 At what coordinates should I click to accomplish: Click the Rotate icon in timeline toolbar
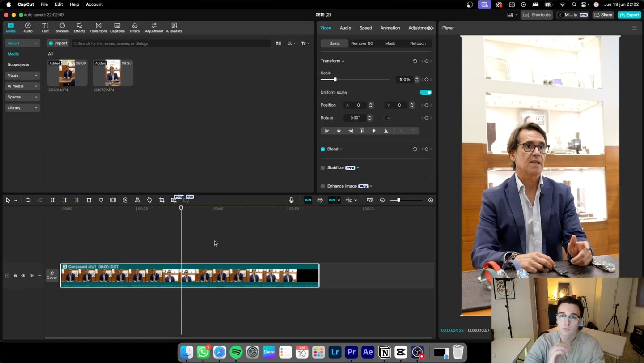pos(149,200)
